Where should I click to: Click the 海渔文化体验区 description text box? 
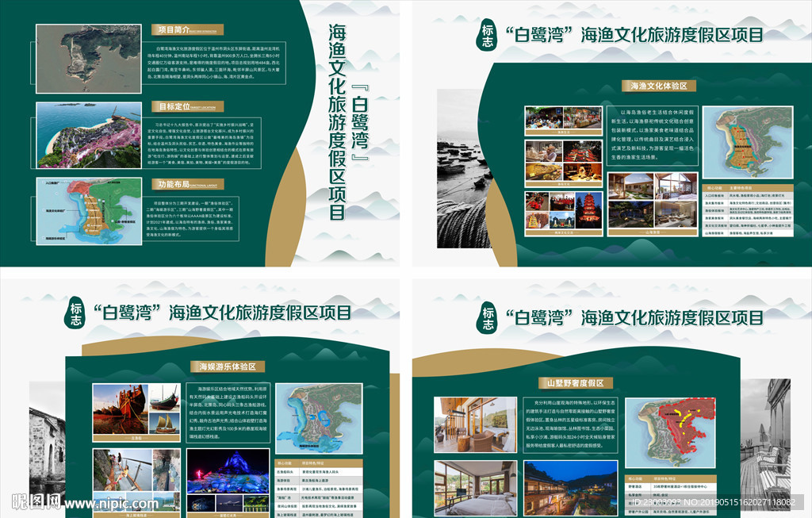point(653,136)
